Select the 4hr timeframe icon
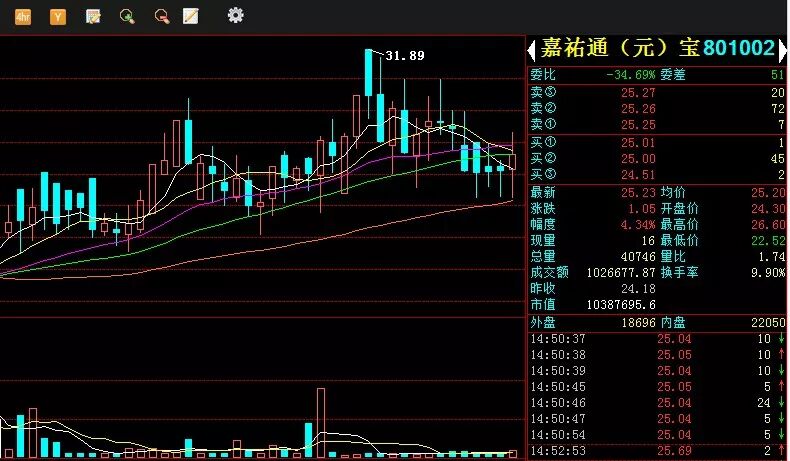 23,17
